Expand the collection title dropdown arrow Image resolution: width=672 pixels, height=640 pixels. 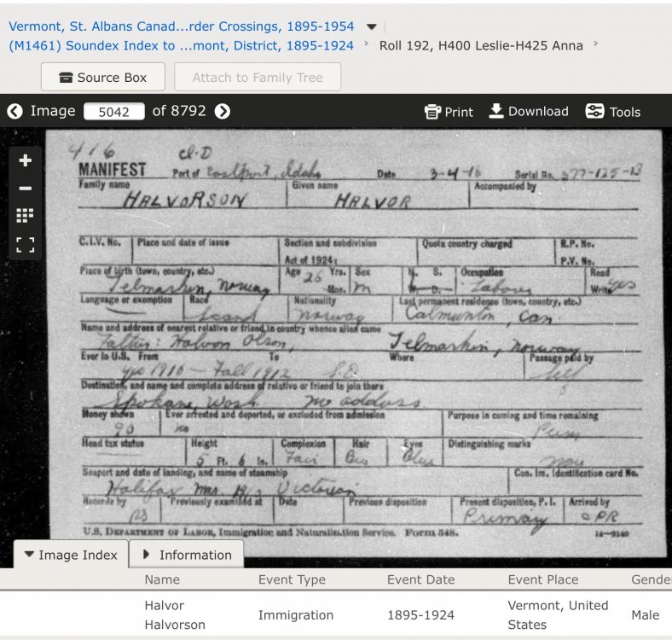371,26
